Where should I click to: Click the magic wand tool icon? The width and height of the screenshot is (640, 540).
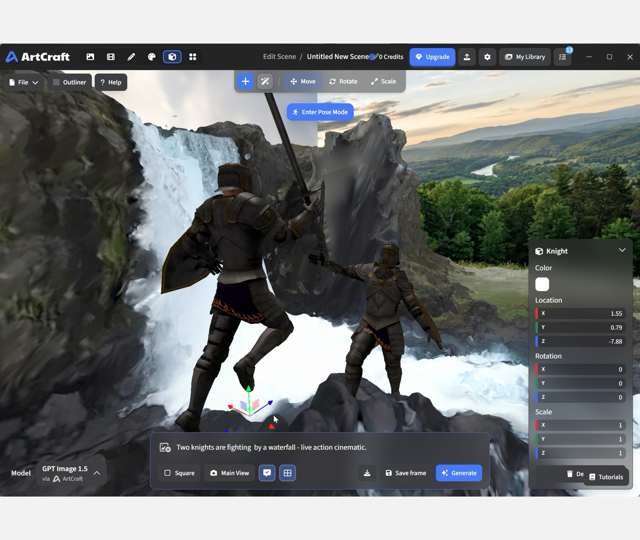pyautogui.click(x=265, y=82)
